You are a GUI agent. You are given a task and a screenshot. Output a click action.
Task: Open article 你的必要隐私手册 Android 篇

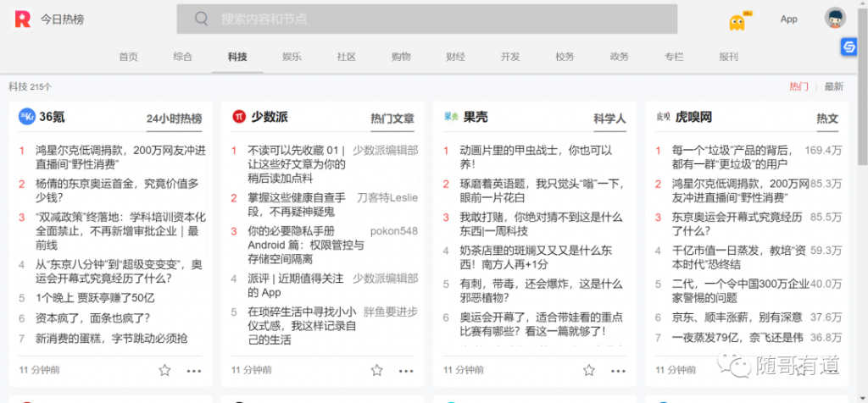tap(305, 245)
